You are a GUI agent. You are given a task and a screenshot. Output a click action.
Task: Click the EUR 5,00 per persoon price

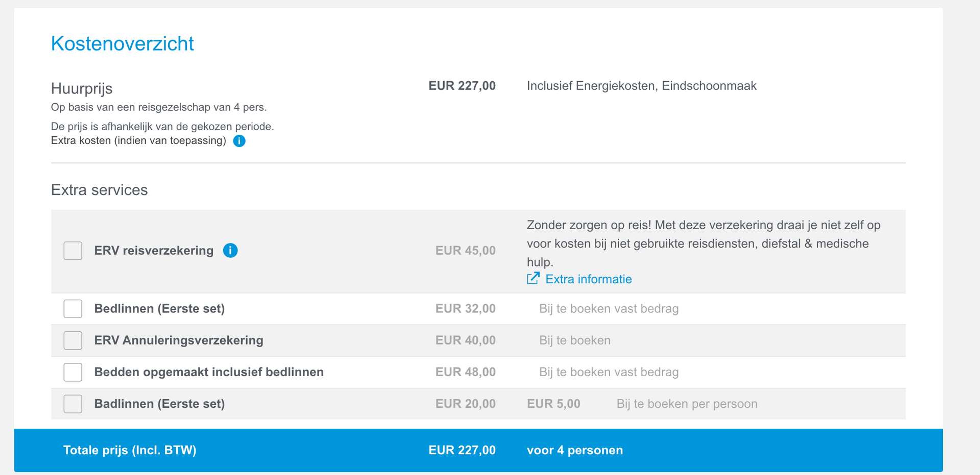pos(554,404)
